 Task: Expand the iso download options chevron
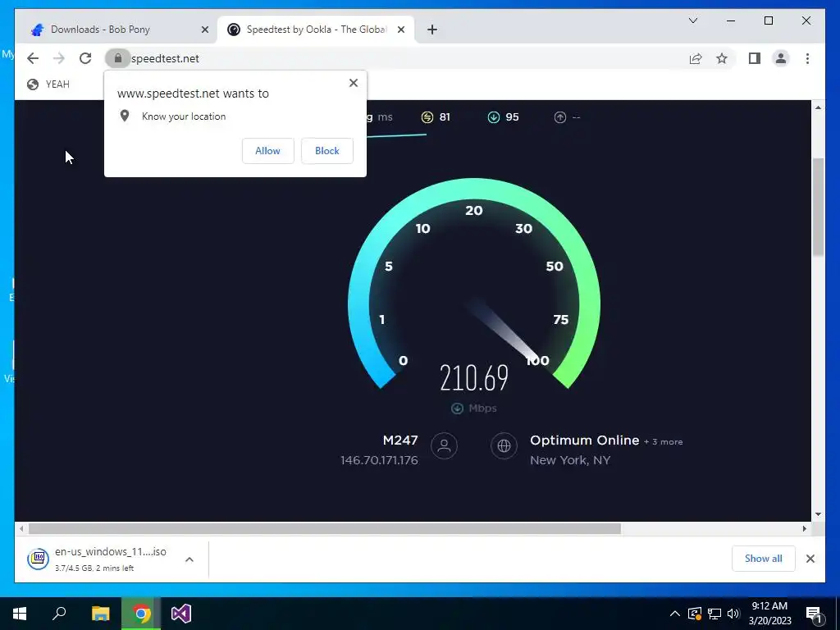coord(189,559)
